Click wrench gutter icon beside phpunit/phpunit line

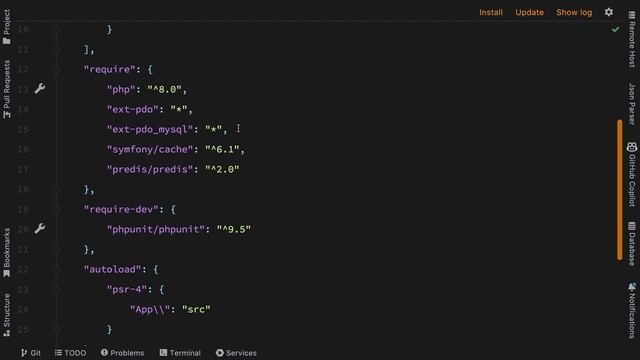[x=40, y=229]
